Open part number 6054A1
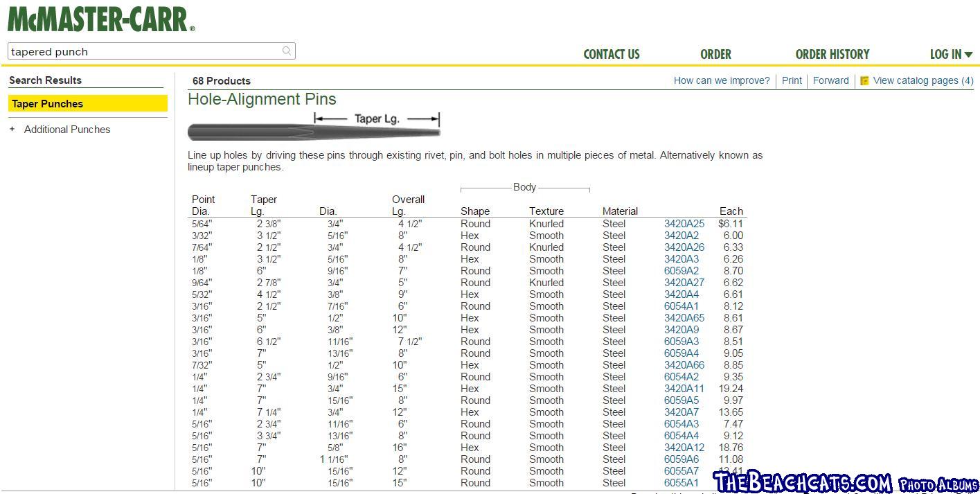 [681, 306]
